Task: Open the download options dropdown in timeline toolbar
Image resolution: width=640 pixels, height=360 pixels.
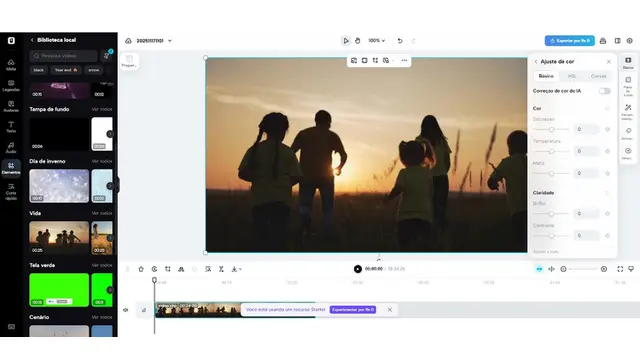Action: [237, 269]
